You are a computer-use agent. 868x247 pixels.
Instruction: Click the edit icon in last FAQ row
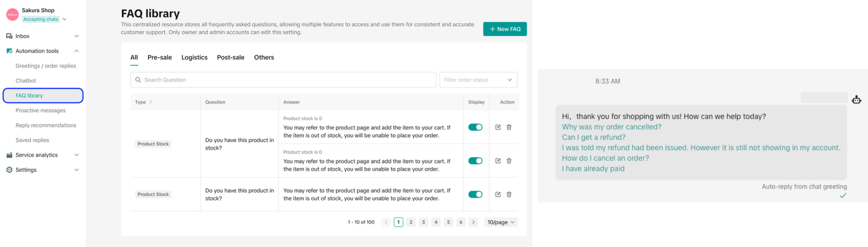[x=498, y=194]
